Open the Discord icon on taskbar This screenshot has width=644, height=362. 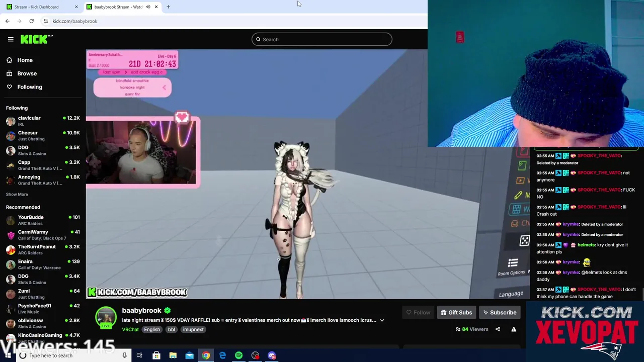point(272,355)
